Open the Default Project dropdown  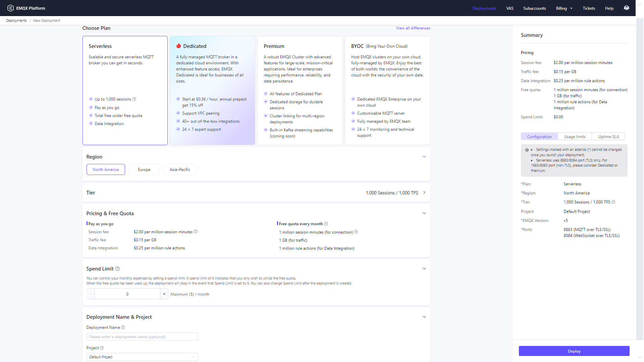tap(142, 357)
